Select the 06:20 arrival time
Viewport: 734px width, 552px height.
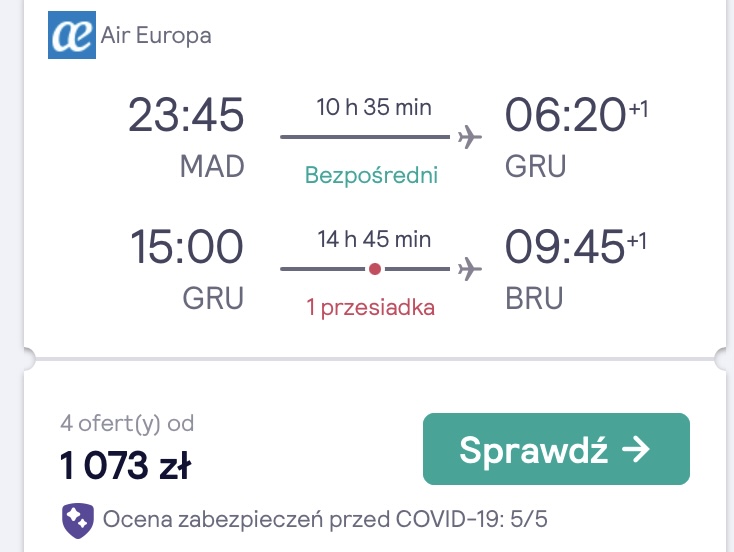pyautogui.click(x=565, y=115)
